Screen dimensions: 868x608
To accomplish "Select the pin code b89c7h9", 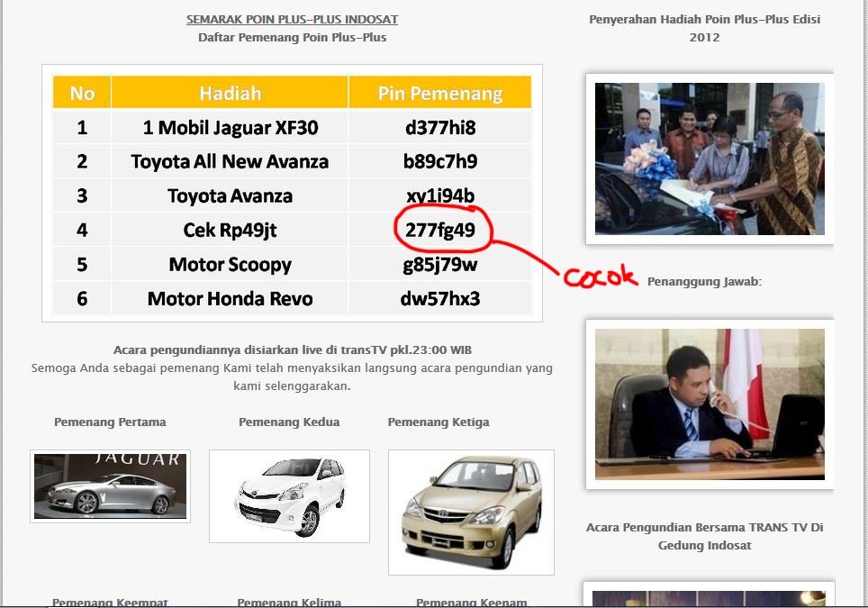I will coord(440,161).
